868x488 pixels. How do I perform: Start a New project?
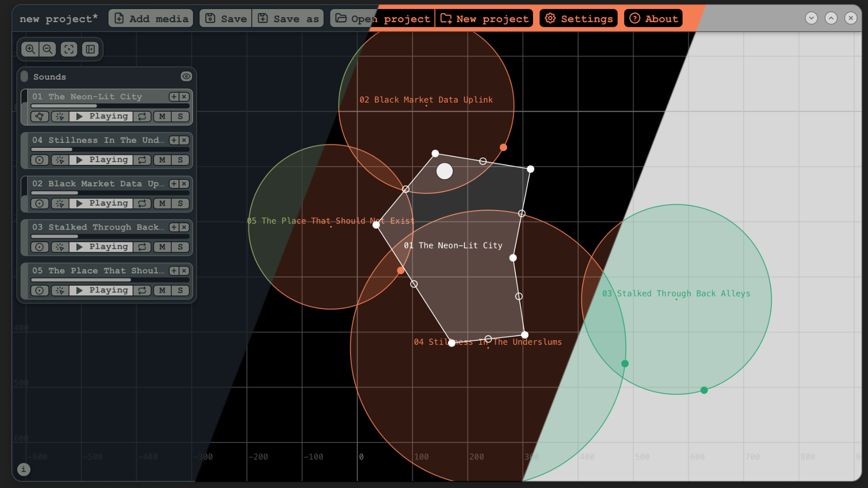484,19
